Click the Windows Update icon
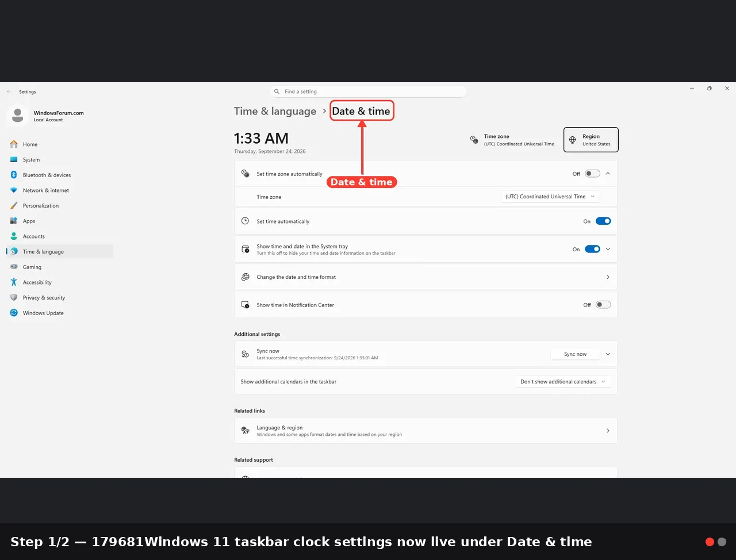736x560 pixels. coord(14,313)
